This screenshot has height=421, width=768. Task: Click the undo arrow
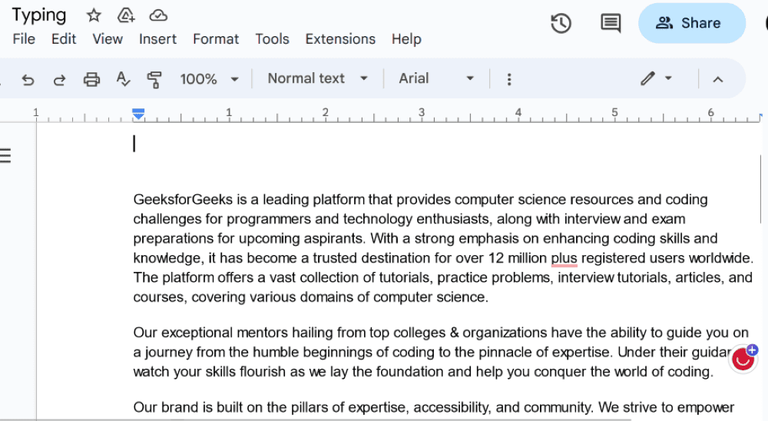pos(28,79)
